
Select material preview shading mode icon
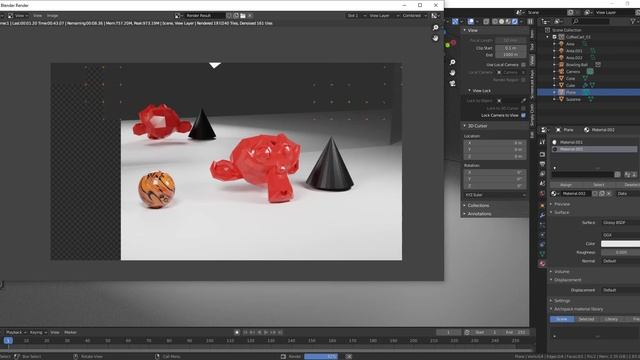click(508, 22)
